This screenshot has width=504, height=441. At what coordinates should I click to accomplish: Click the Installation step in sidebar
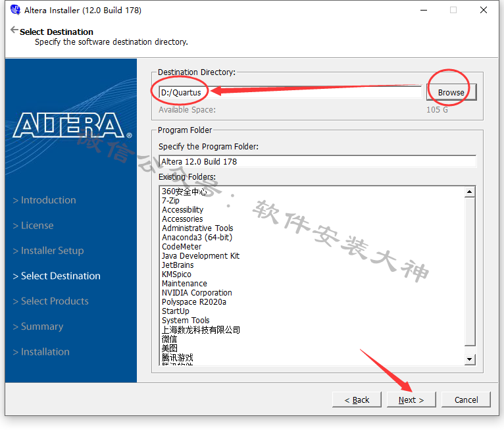point(41,352)
